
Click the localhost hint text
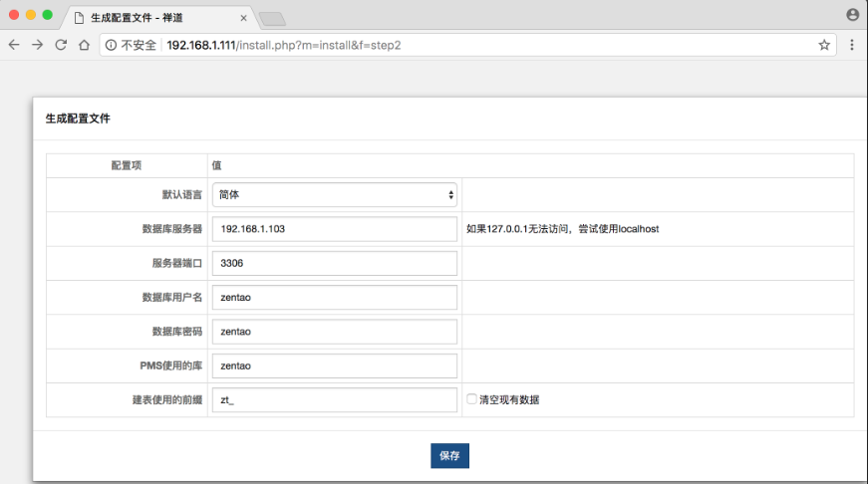pos(562,229)
